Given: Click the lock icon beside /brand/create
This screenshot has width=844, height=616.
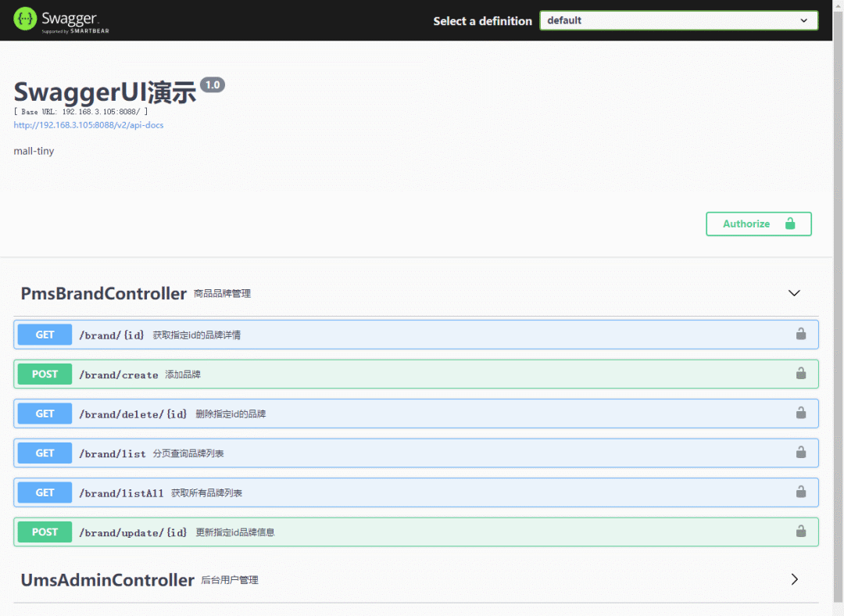Looking at the screenshot, I should point(800,374).
